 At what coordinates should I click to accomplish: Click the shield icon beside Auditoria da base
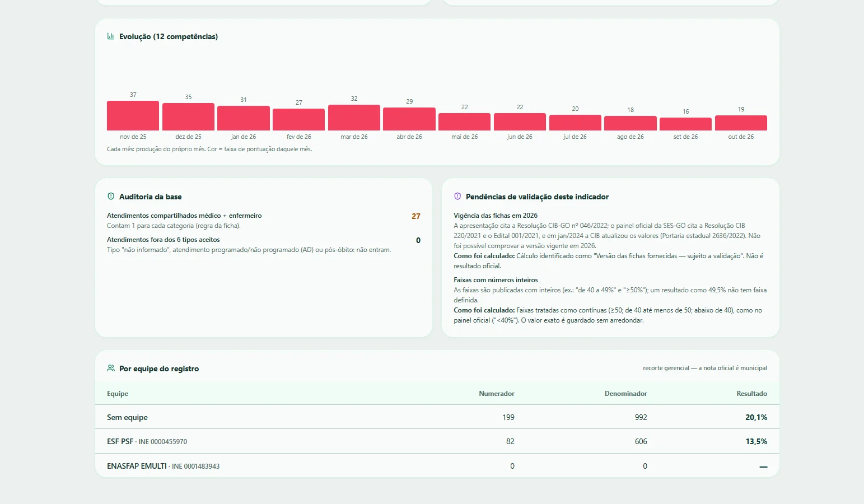coord(111,197)
